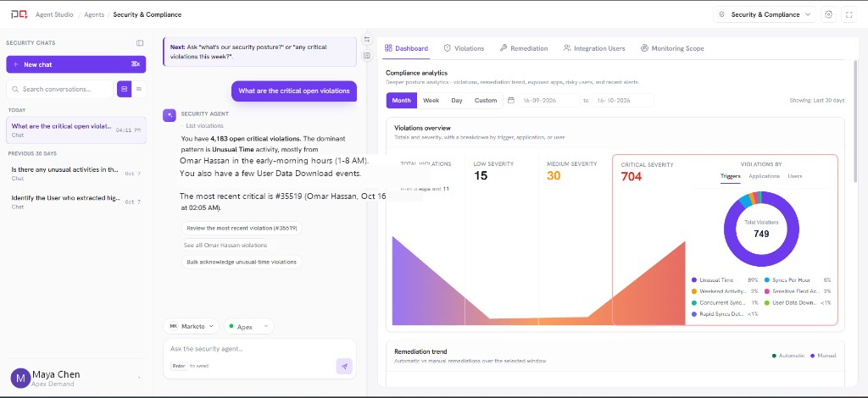
Task: Select the Triggers breakdown tab
Action: (x=730, y=176)
